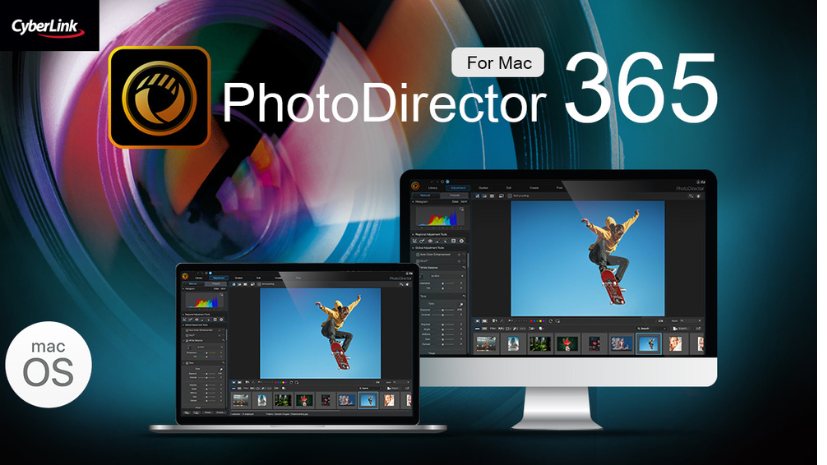Click the PhotoDirector app icon
This screenshot has width=827, height=465.
[159, 97]
